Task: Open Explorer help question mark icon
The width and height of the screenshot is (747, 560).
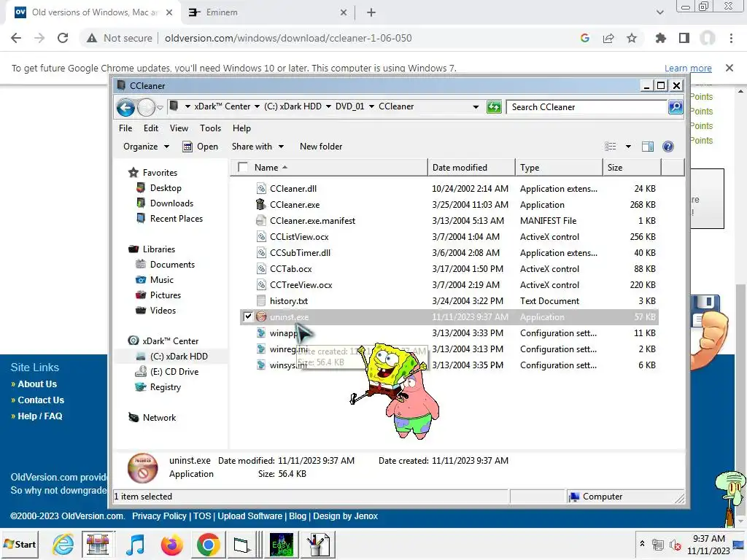Action: [x=668, y=147]
